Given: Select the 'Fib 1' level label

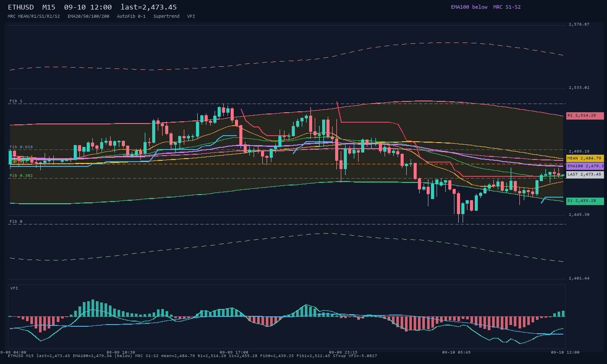Looking at the screenshot, I should tap(16, 101).
